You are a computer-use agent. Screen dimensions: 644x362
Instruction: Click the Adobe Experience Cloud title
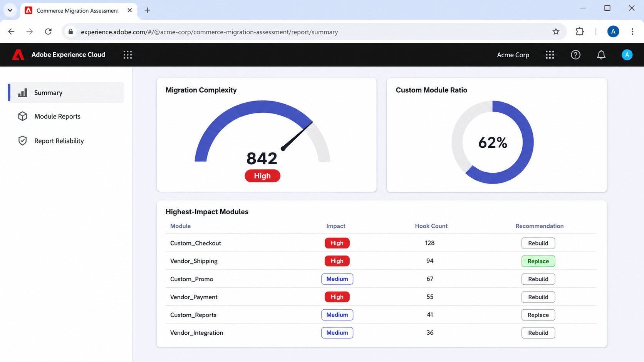tap(68, 55)
